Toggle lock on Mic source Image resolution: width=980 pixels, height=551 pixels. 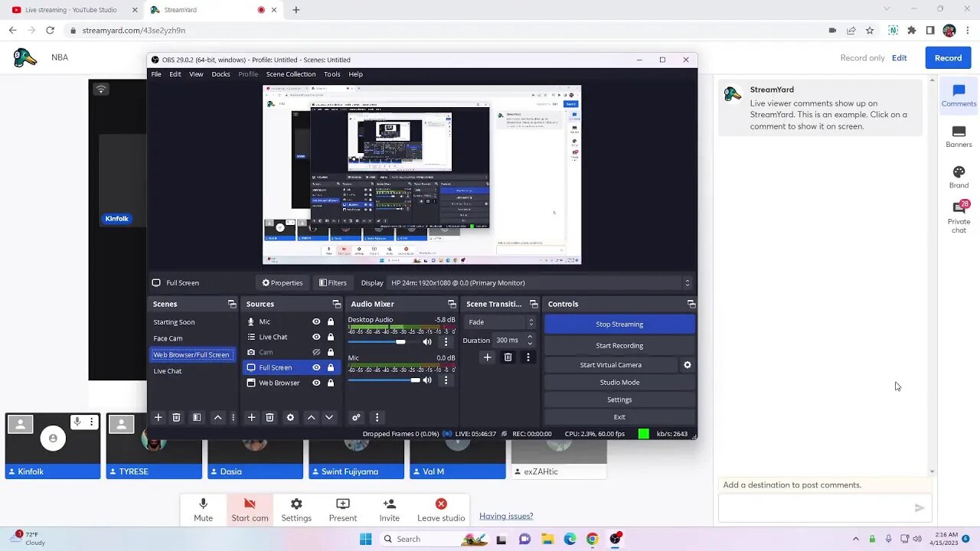pyautogui.click(x=331, y=321)
